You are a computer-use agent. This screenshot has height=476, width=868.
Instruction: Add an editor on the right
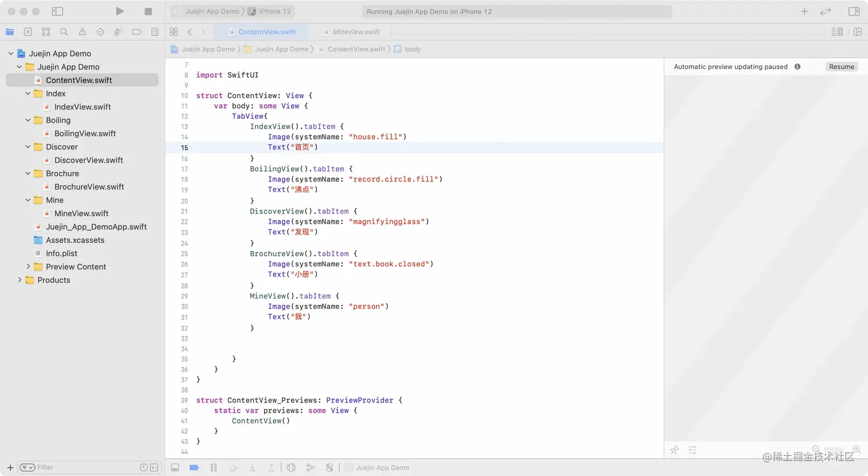pos(858,32)
